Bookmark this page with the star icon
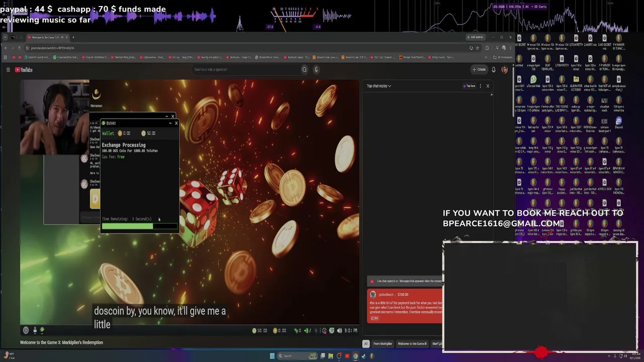 [x=477, y=48]
